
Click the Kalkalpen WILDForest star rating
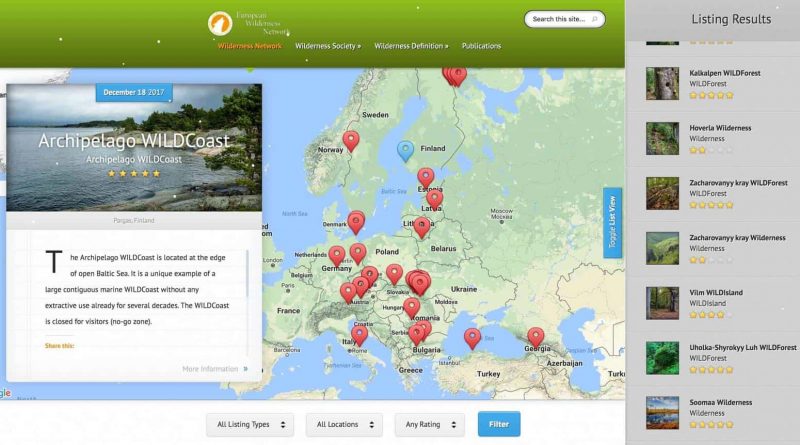click(711, 95)
